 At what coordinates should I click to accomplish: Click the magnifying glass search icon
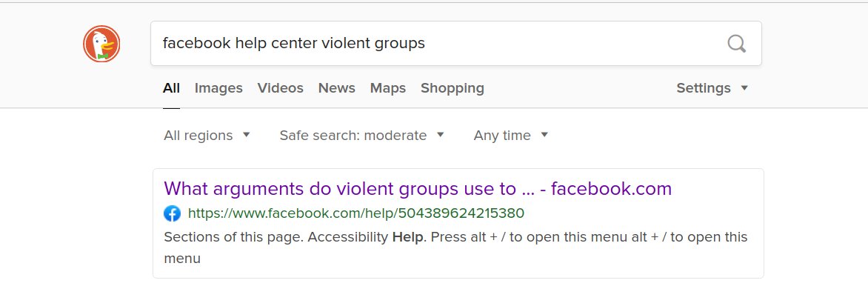coord(736,43)
